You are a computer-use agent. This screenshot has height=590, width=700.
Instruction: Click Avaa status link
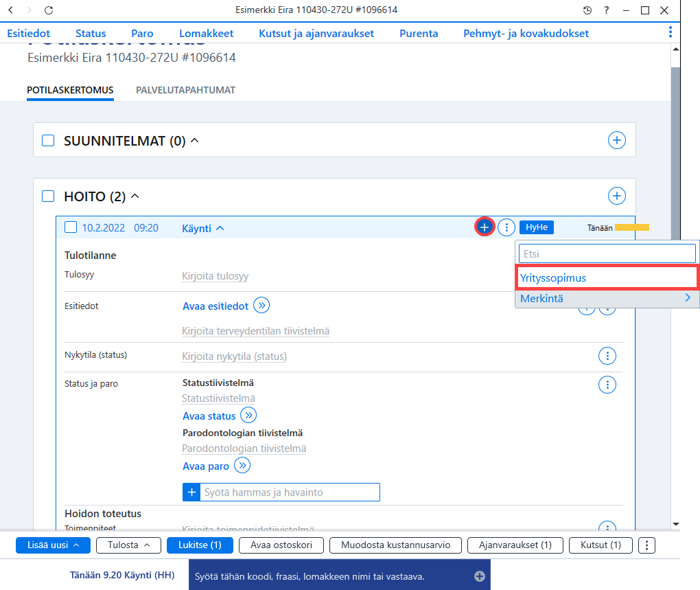pos(209,416)
